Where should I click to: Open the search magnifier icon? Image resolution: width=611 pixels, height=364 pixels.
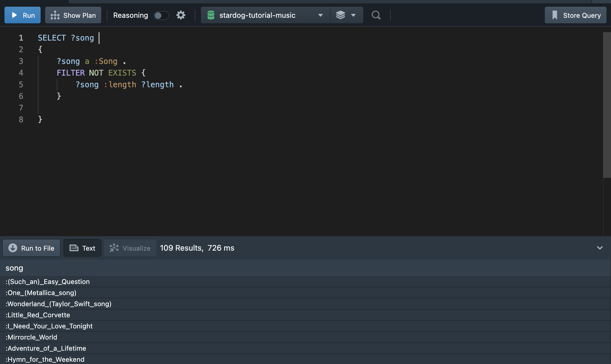(376, 15)
